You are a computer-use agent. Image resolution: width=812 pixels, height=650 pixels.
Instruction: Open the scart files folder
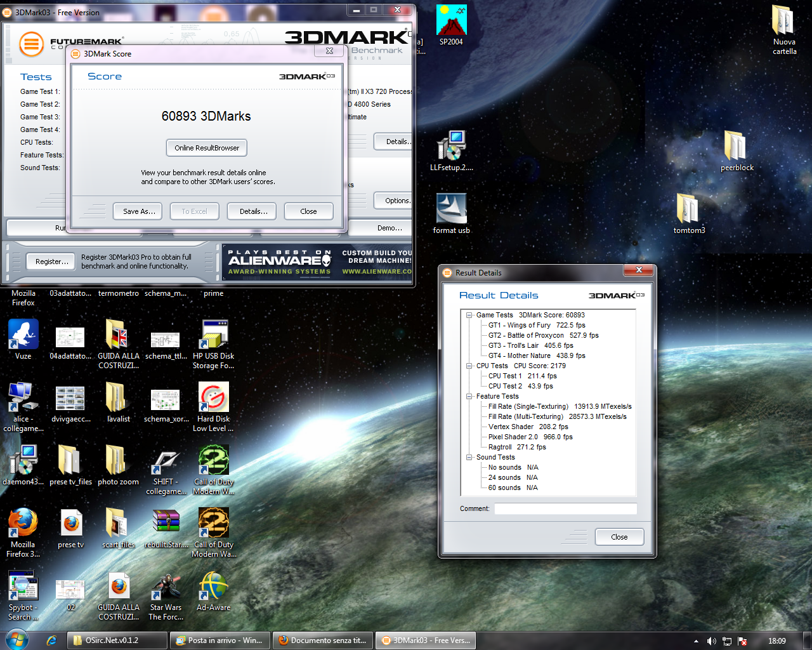(x=119, y=528)
